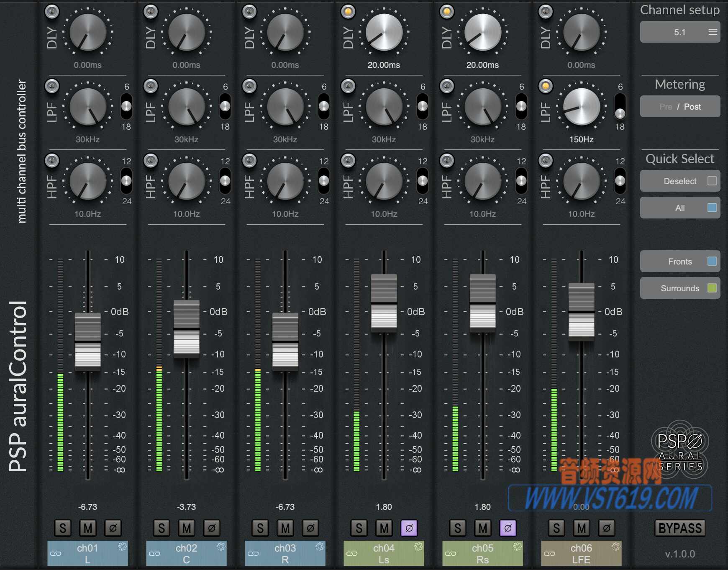
Task: Toggle ch01 LPF slope switch 6/18
Action: [126, 106]
